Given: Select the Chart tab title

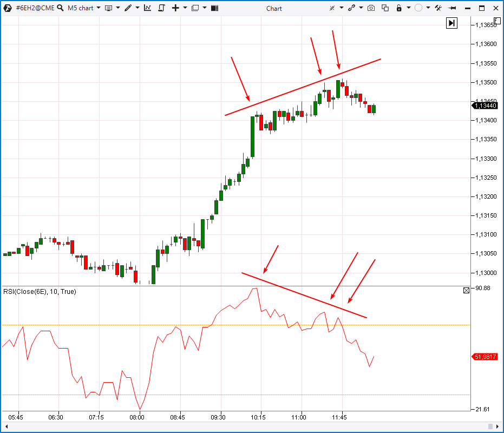Looking at the screenshot, I should [x=274, y=8].
